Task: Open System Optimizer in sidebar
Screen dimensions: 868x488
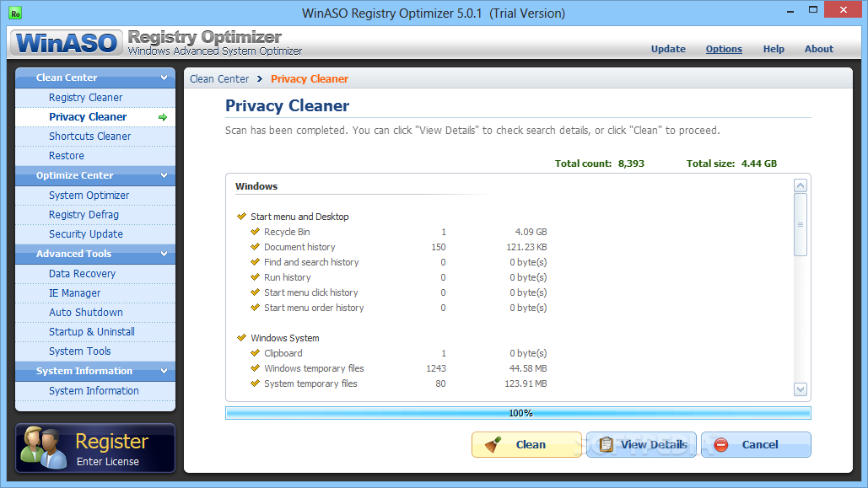Action: 95,196
